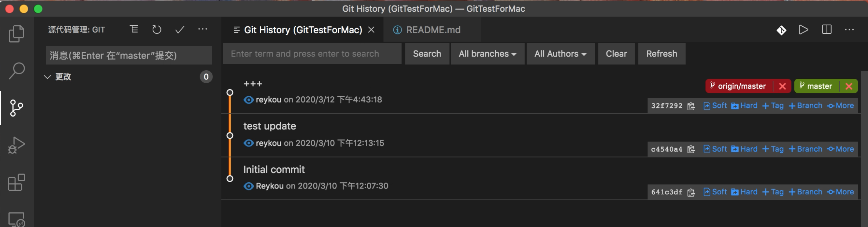
Task: Commit changes with the checkmark icon
Action: pos(179,30)
